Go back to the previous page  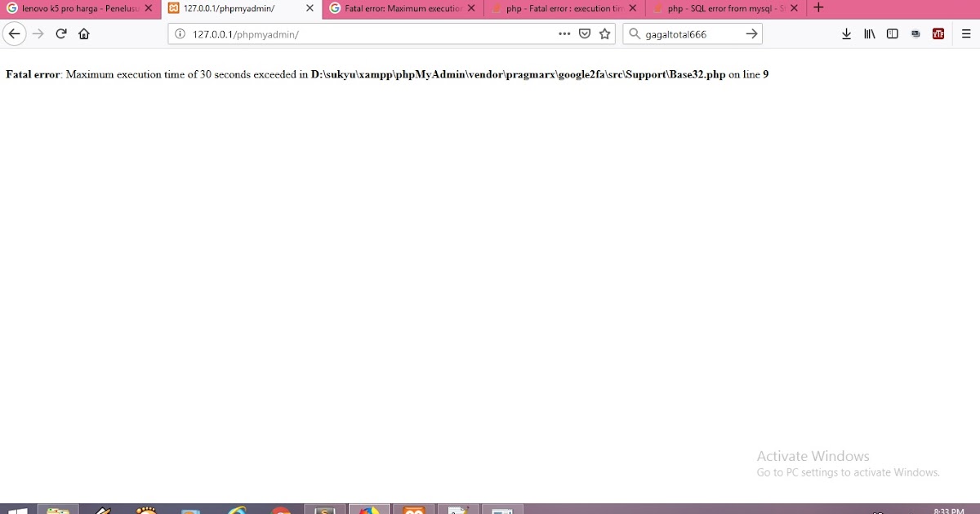pyautogui.click(x=14, y=33)
